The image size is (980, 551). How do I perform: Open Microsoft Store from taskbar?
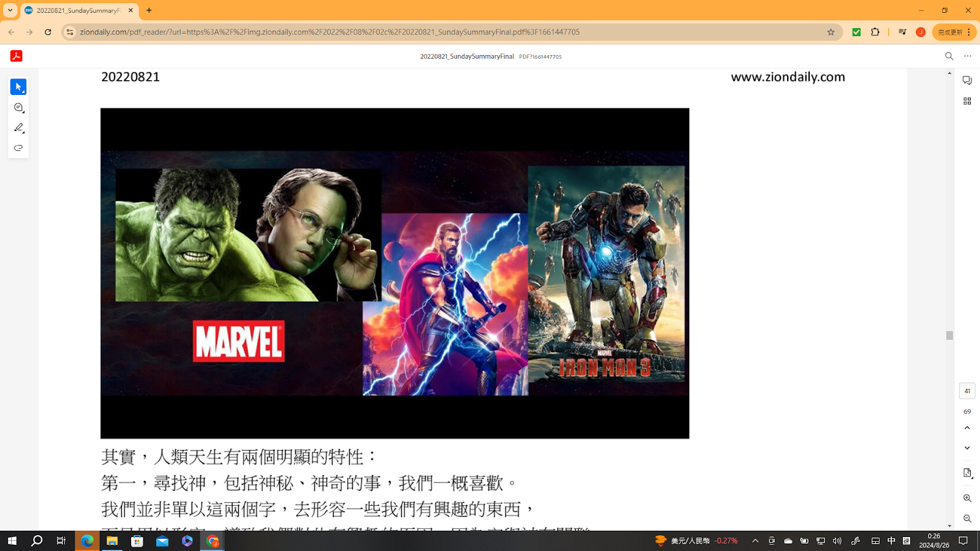pyautogui.click(x=137, y=541)
